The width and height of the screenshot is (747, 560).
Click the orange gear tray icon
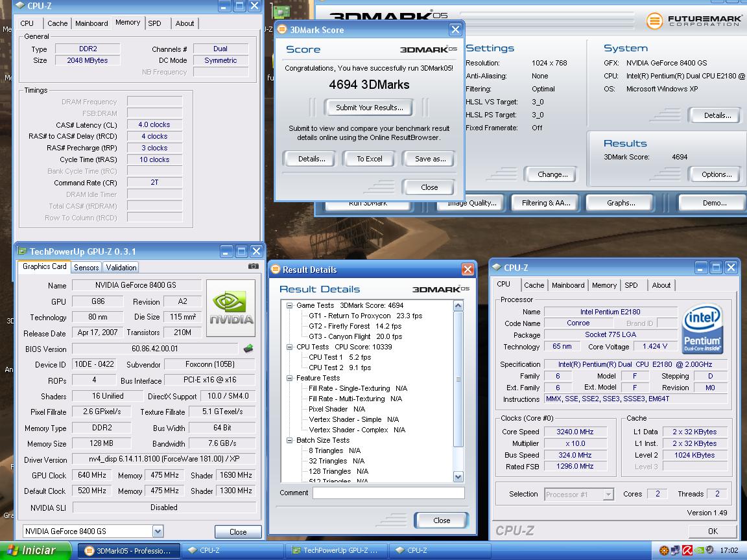pos(664,550)
